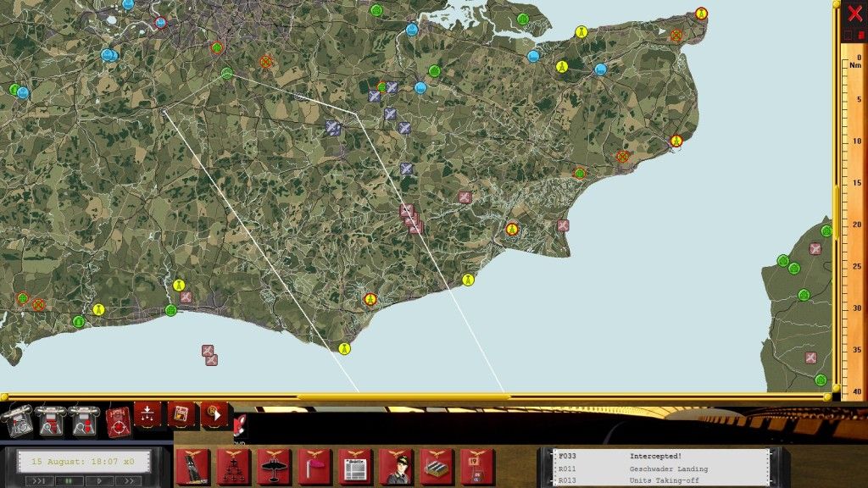Click the red floppy disk save tile
868x488 pixels.
pos(181,414)
